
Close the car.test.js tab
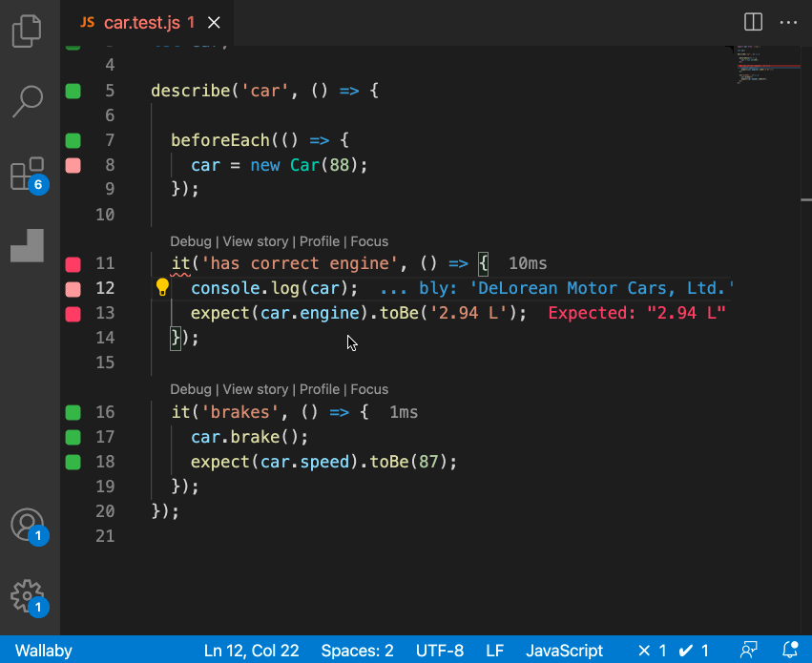216,22
